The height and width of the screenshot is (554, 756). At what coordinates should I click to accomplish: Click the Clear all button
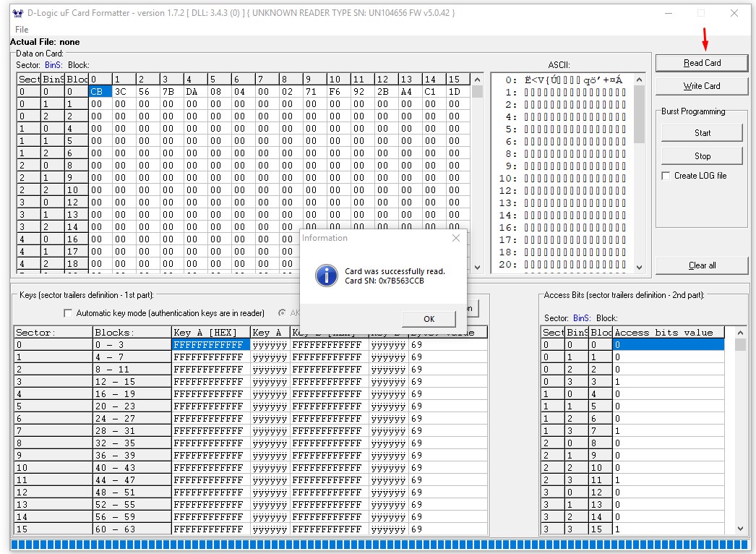click(702, 265)
